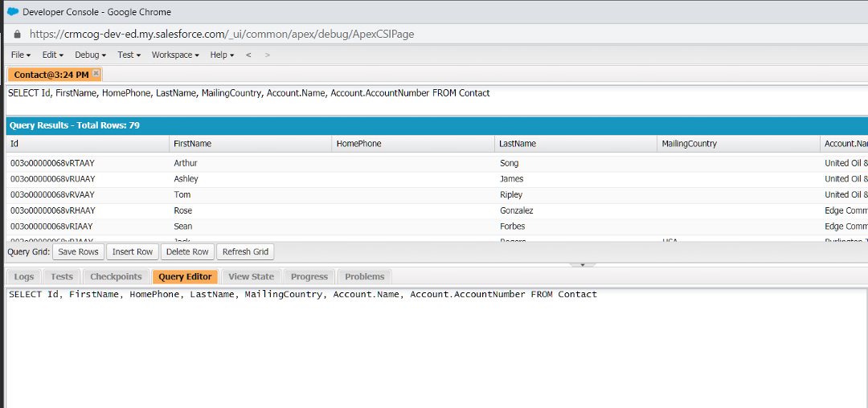Image resolution: width=868 pixels, height=408 pixels.
Task: Click the Insert Row button
Action: [133, 251]
